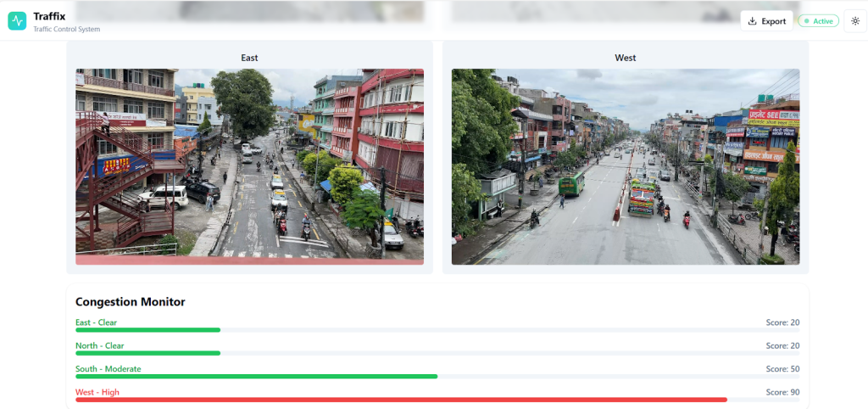The width and height of the screenshot is (868, 409).
Task: Click the East camera heading label
Action: click(249, 58)
